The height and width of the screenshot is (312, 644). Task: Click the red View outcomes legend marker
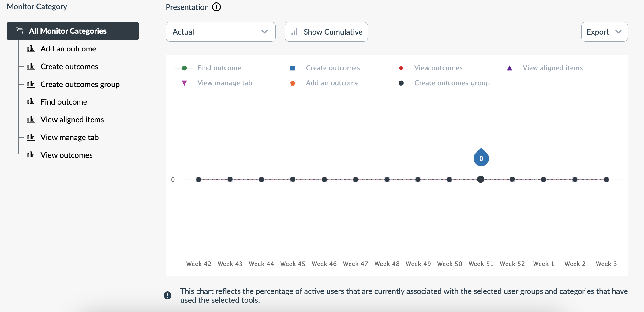coord(401,68)
